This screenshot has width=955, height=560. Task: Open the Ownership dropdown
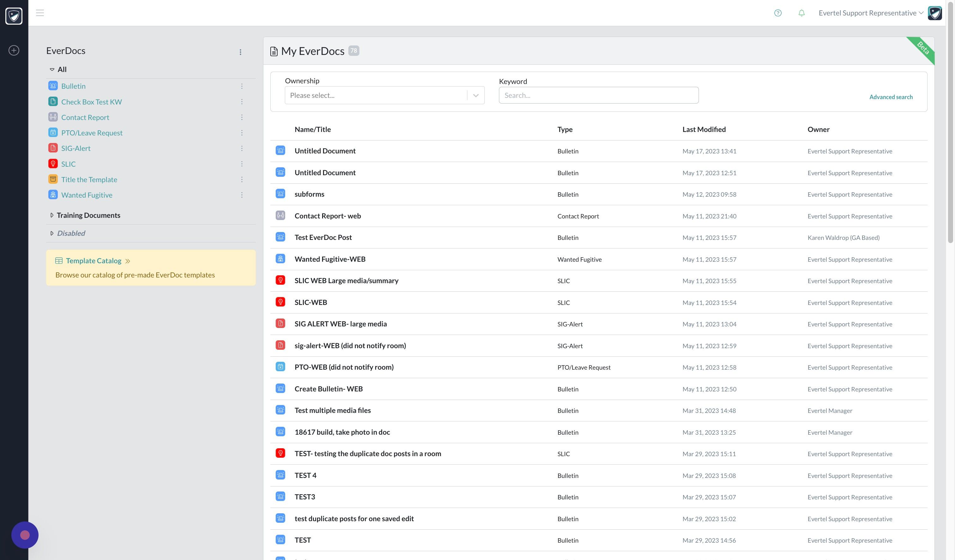pyautogui.click(x=384, y=95)
